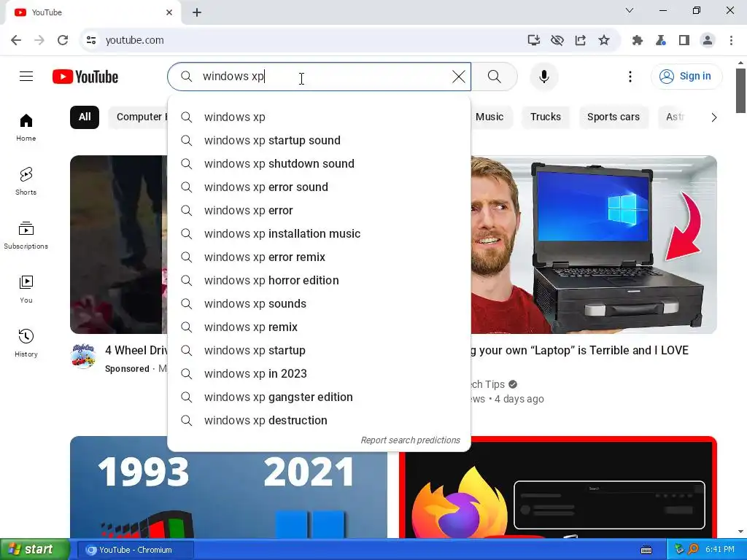Open the laptop video thumbnail

tap(594, 245)
